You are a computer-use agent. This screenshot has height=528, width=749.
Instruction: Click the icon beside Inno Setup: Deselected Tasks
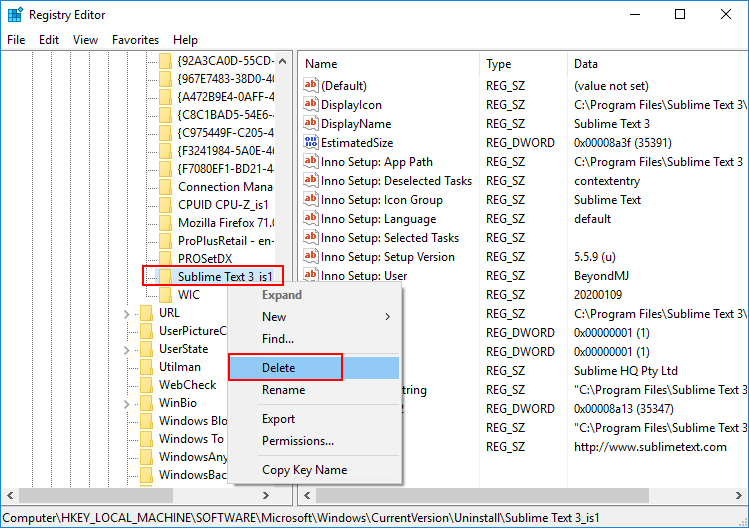click(x=310, y=180)
